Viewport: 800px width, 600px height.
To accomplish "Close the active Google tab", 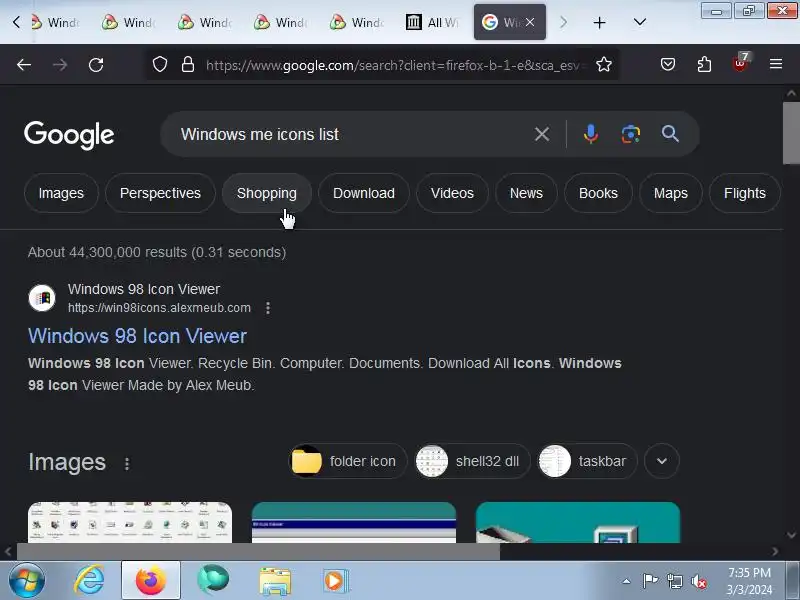I will [530, 22].
